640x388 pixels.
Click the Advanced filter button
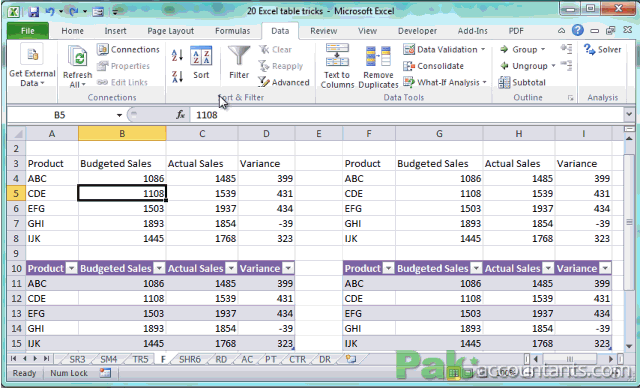[284, 82]
